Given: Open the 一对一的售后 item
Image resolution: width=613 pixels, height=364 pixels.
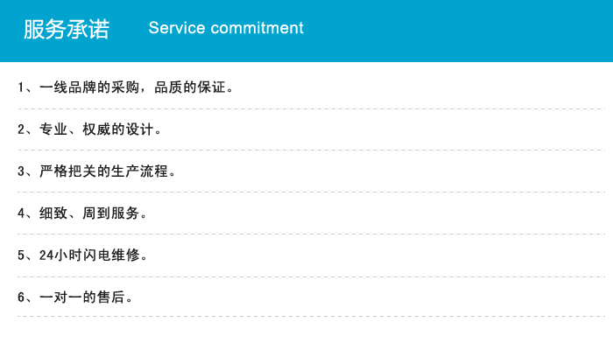Looking at the screenshot, I should tap(75, 297).
